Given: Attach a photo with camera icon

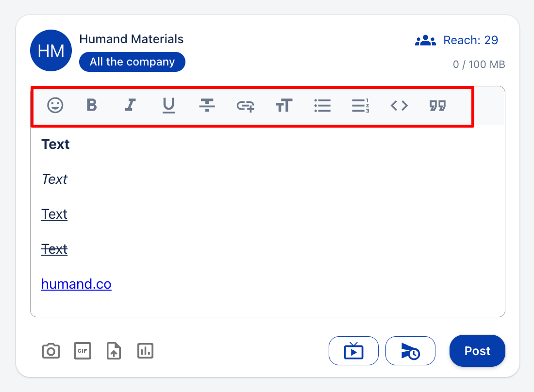Looking at the screenshot, I should tap(51, 351).
